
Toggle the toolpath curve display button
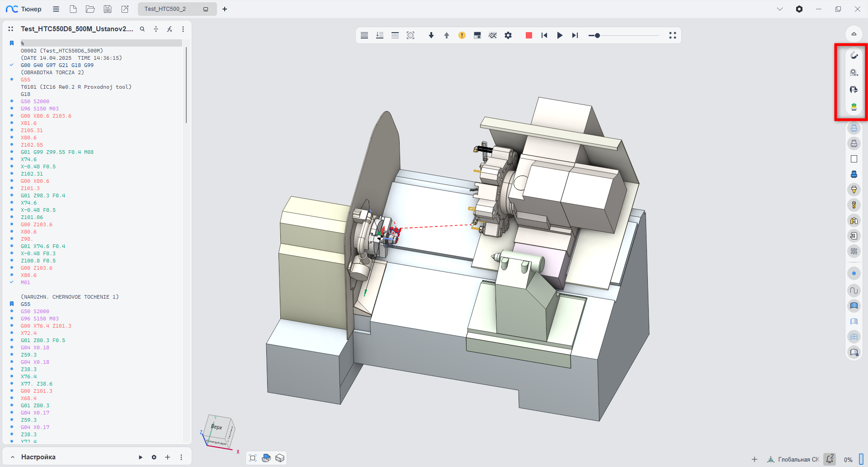click(x=854, y=291)
